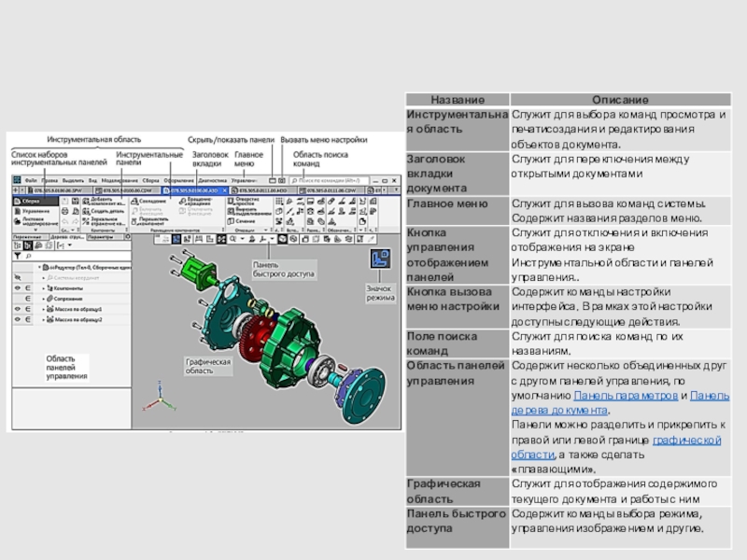Open the Моделирование menu
The width and height of the screenshot is (747, 560).
120,180
